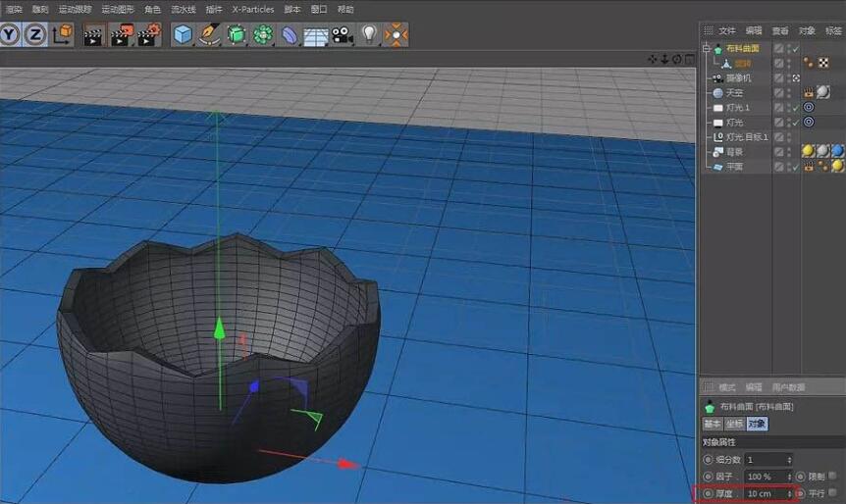Image resolution: width=846 pixels, height=504 pixels.
Task: Disable 布料曲面 with its green checkmark
Action: [796, 49]
